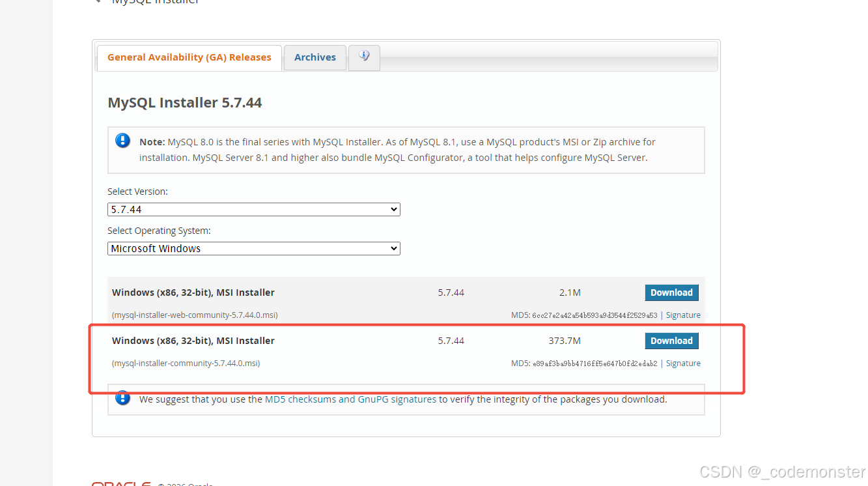Click the Select Version label
This screenshot has height=486, width=868.
137,192
